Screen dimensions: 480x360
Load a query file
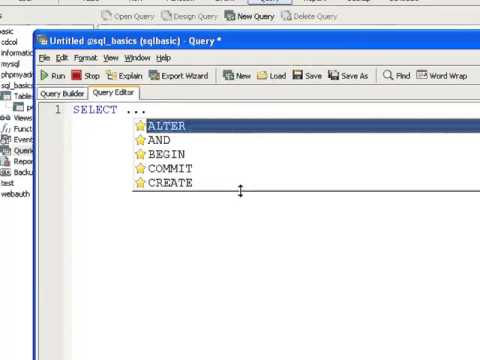point(272,76)
